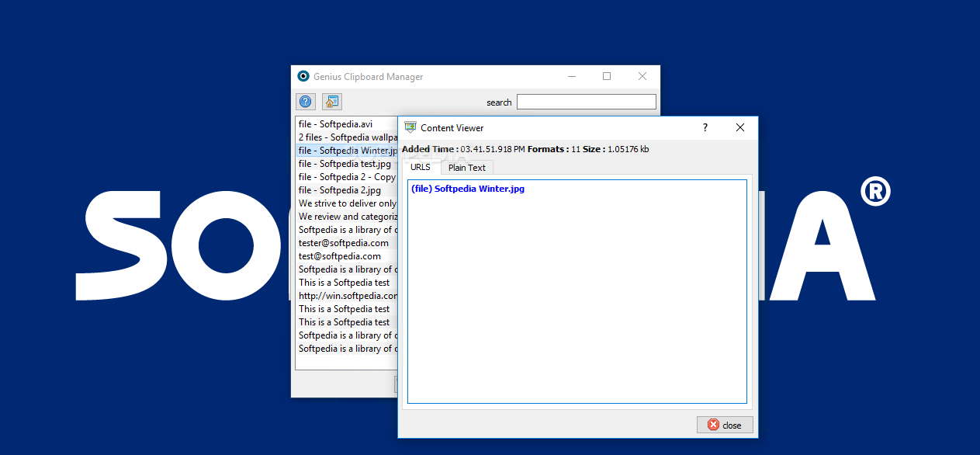
Task: Select the "file - Softpedia.avi" list entry
Action: pyautogui.click(x=347, y=124)
